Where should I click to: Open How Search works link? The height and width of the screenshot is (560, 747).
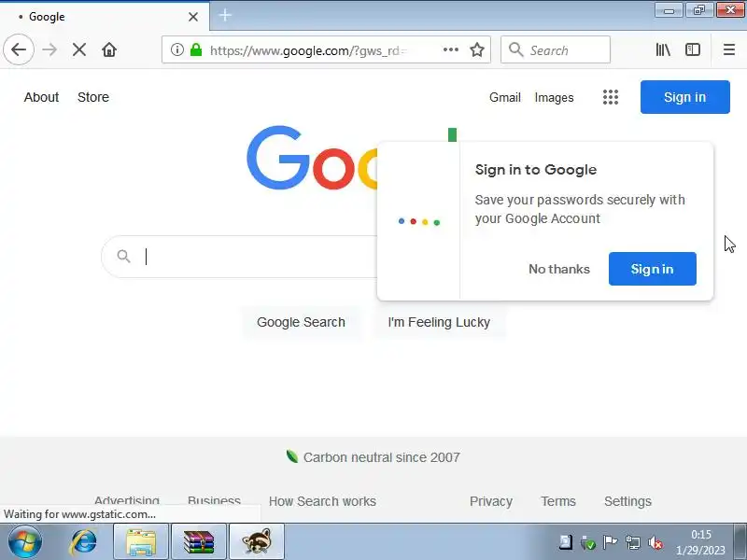[322, 501]
